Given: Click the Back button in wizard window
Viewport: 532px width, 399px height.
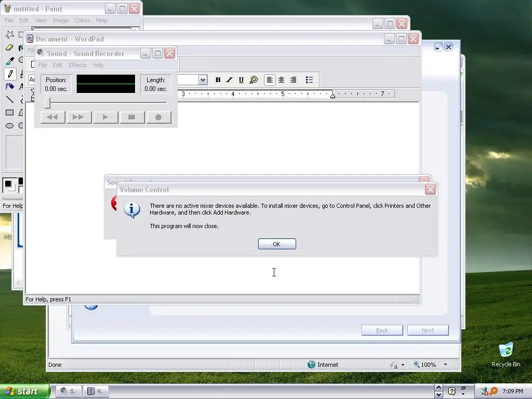Looking at the screenshot, I should click(x=382, y=330).
